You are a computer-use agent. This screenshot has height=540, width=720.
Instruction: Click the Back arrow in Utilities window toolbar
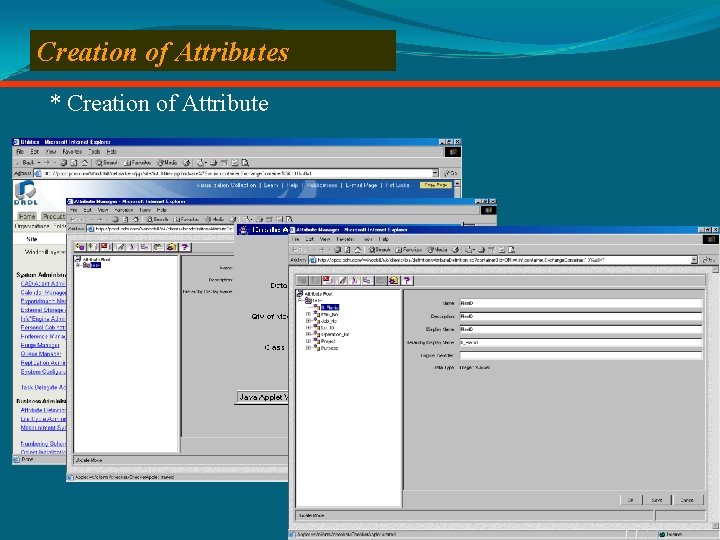pos(26,163)
